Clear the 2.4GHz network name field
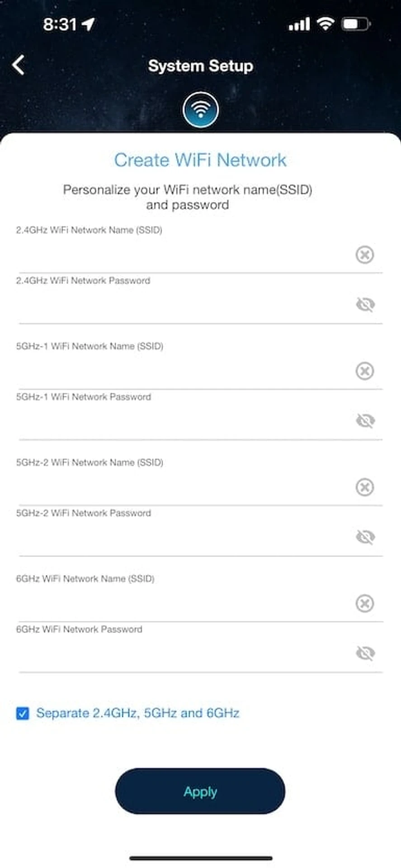 coord(365,255)
